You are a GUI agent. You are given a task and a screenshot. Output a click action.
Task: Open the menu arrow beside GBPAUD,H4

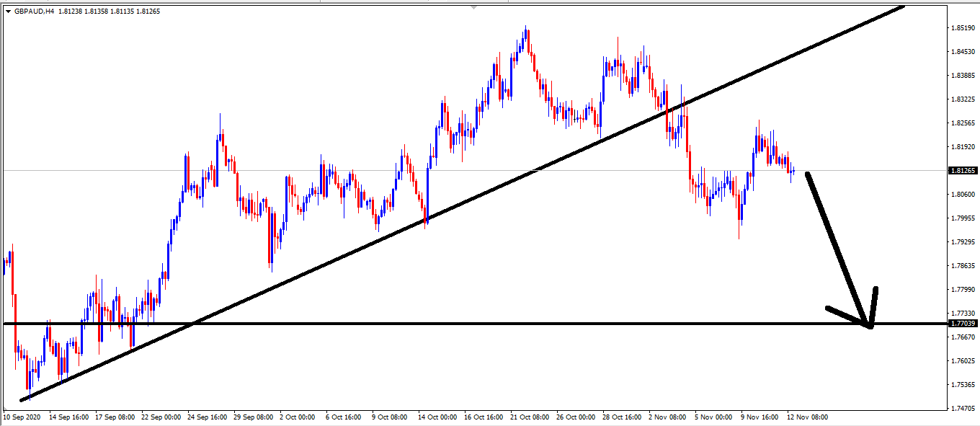(8, 12)
